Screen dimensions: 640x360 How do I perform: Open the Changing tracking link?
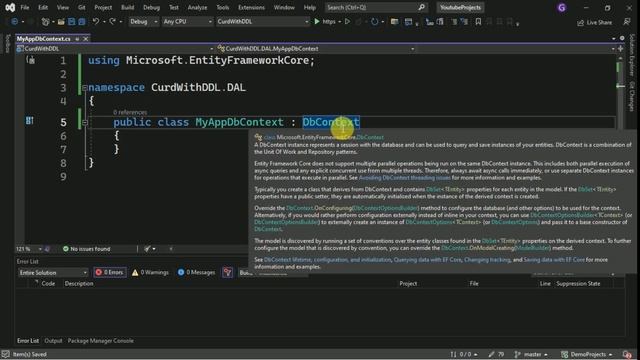pyautogui.click(x=487, y=260)
